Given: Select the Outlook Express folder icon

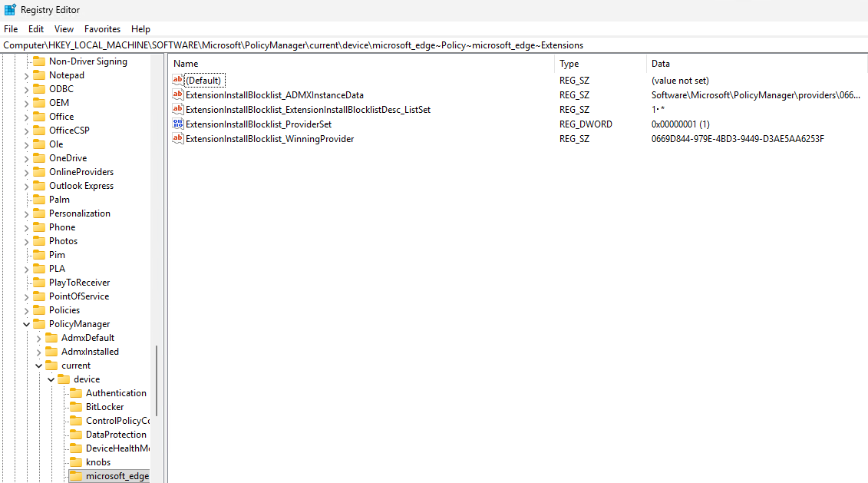Looking at the screenshot, I should point(39,186).
